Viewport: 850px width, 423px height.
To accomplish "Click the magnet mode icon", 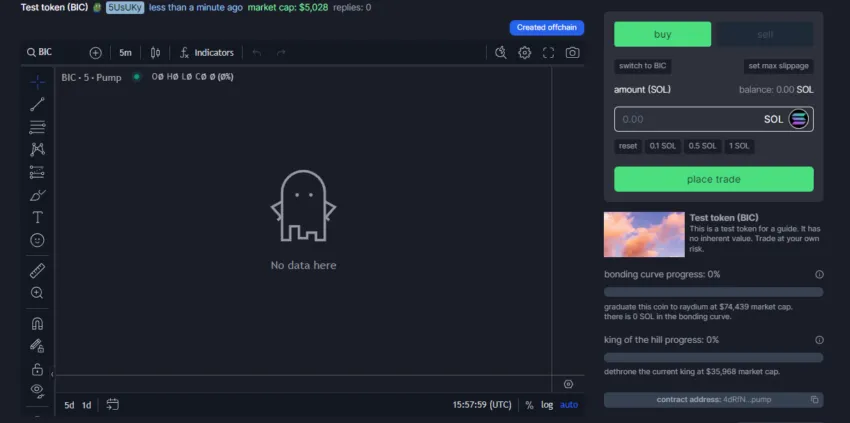I will click(37, 323).
